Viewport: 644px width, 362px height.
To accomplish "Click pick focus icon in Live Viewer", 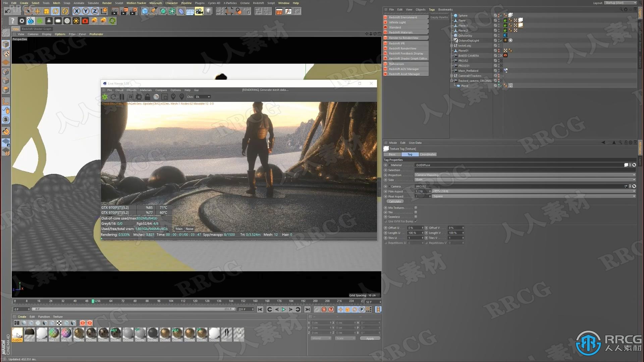I will tap(173, 97).
